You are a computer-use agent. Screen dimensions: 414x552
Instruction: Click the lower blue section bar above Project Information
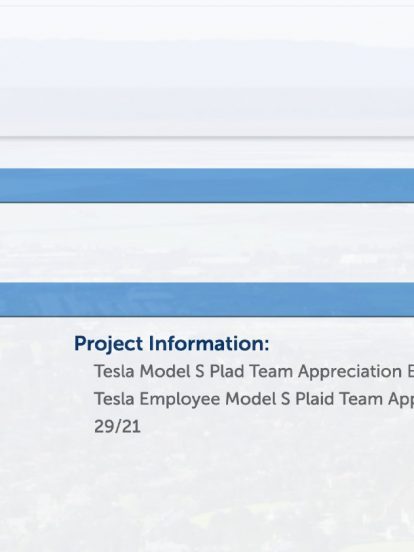(207, 300)
